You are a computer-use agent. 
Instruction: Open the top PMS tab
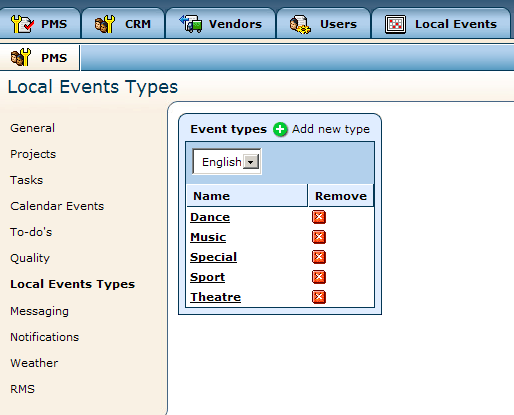[x=40, y=24]
